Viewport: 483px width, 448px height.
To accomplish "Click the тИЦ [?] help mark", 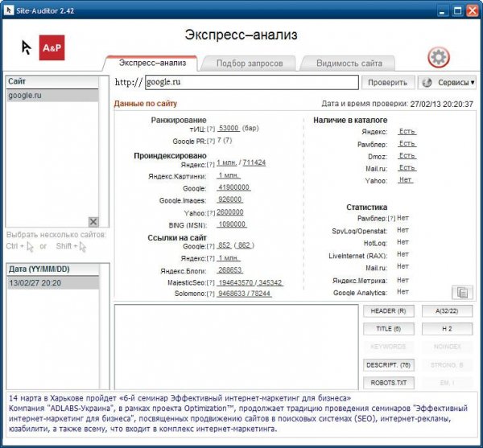I will [211, 129].
